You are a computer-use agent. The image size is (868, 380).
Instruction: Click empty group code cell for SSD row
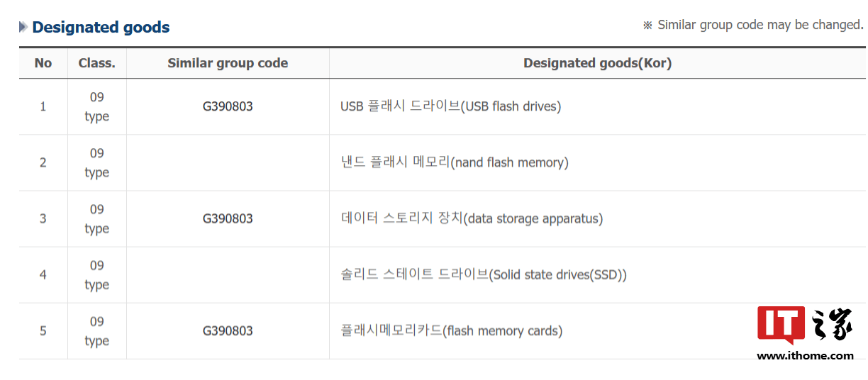click(x=228, y=274)
